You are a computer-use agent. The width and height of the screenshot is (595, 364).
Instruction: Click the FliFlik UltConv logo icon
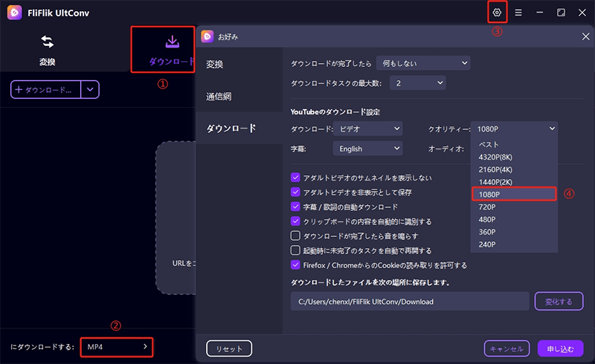point(14,13)
